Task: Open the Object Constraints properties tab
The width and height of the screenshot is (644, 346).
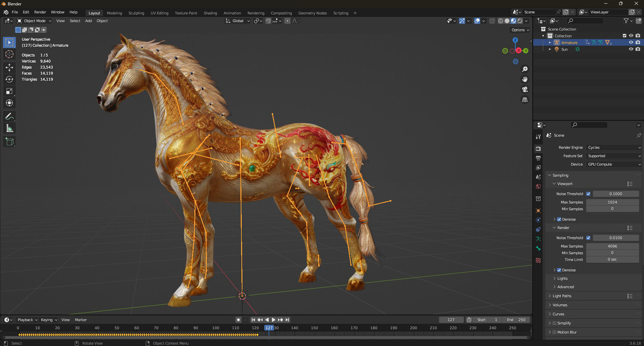Action: coord(538,229)
